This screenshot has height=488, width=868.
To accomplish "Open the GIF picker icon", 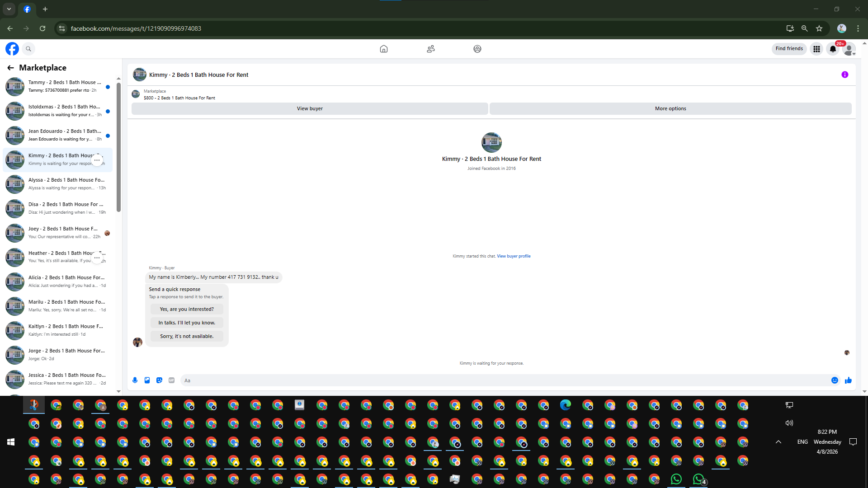I will coord(171,380).
